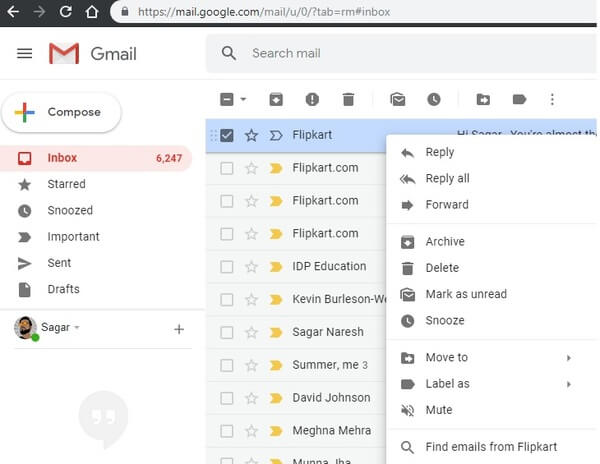Open the Kevin Burleson email sender name
The width and height of the screenshot is (600, 464).
click(x=339, y=299)
